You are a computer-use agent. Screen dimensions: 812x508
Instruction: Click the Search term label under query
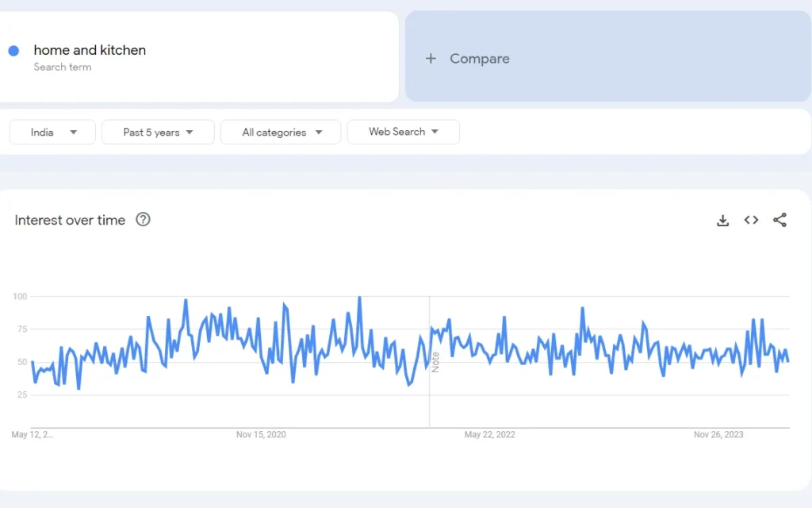click(x=62, y=67)
